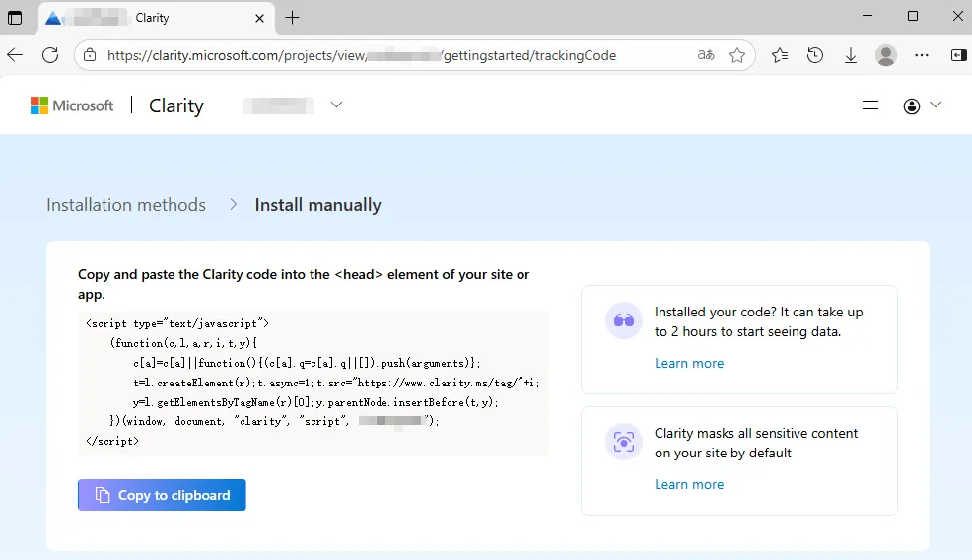This screenshot has width=972, height=560.
Task: View site information lock icon
Action: click(x=90, y=55)
